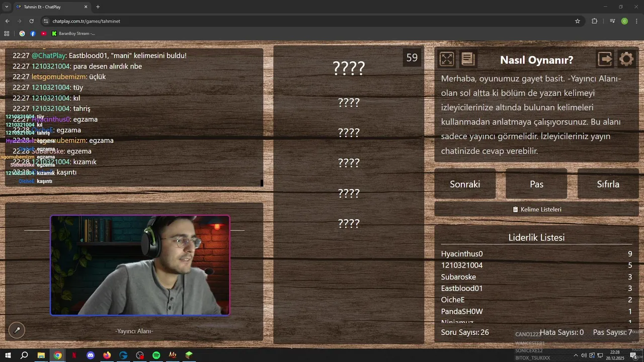Click the Sıfırla button
The height and width of the screenshot is (362, 644).
608,184
